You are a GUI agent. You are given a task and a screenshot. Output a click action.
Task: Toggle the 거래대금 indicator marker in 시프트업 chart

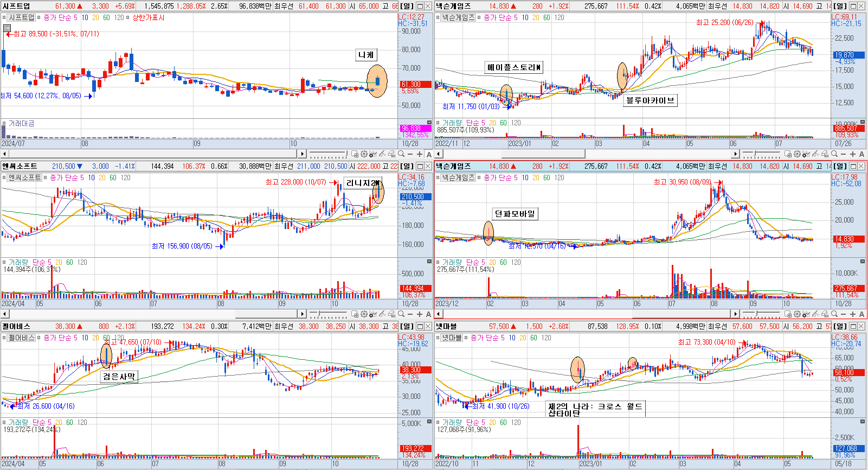(4, 123)
